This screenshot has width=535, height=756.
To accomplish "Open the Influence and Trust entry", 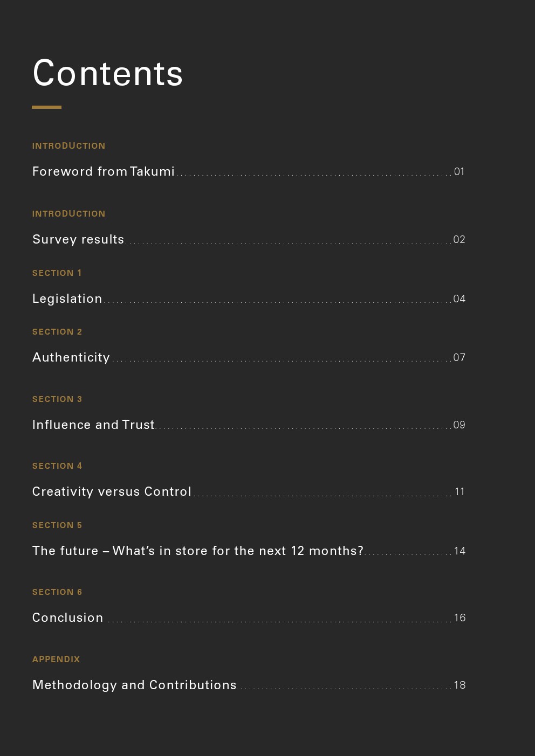I will point(93,425).
